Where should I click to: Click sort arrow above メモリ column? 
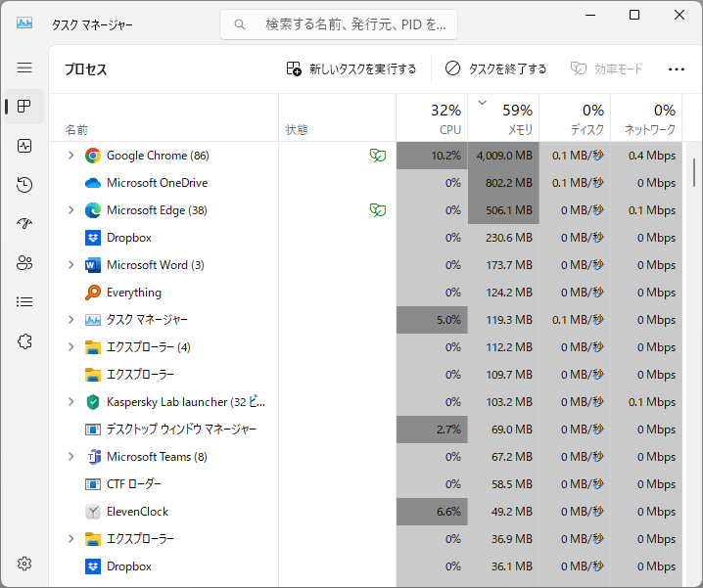click(483, 103)
